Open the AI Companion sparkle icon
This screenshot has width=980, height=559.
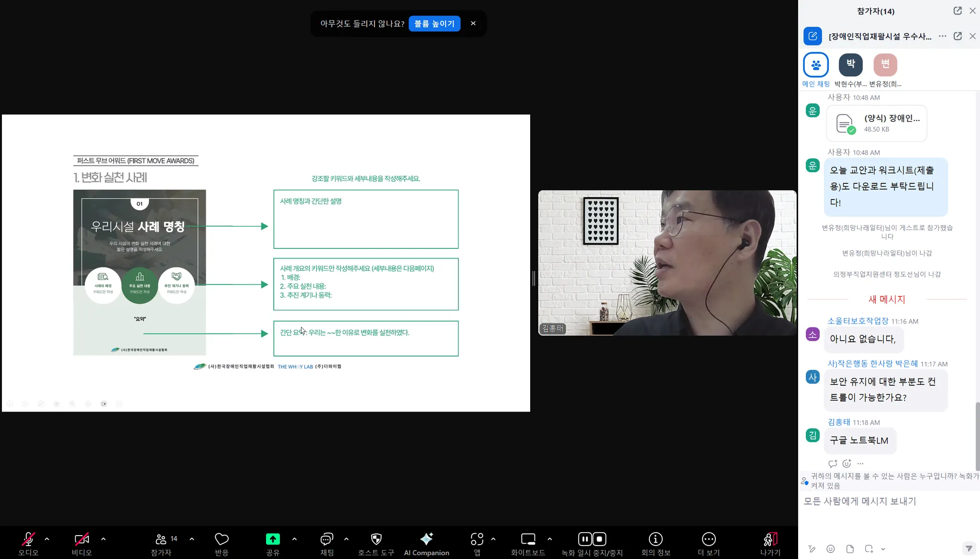[x=426, y=539]
